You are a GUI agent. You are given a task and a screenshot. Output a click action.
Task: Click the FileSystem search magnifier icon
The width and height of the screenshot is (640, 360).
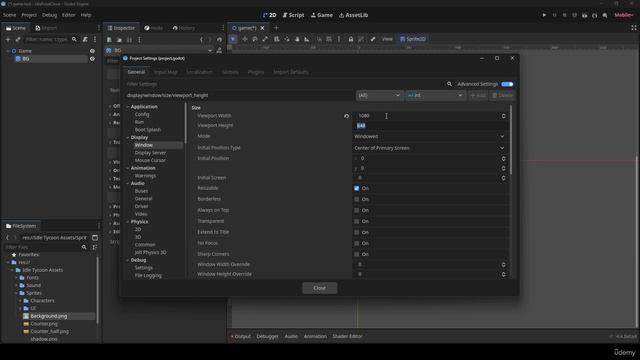click(84, 247)
